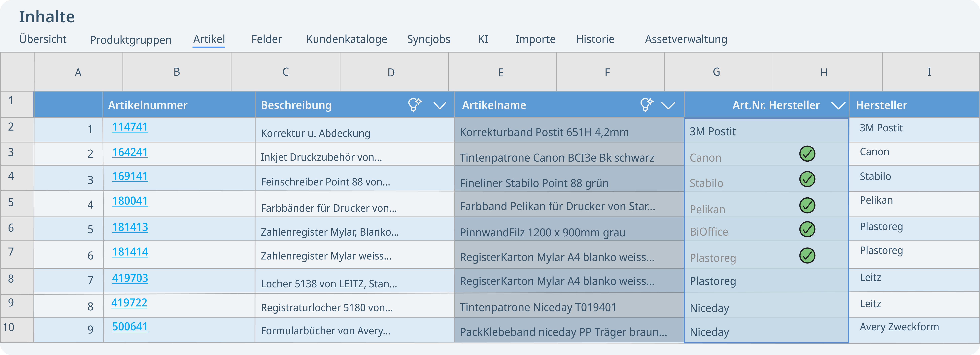This screenshot has width=980, height=355.
Task: Click the green checkmark in the Stabilo row
Action: point(807,179)
